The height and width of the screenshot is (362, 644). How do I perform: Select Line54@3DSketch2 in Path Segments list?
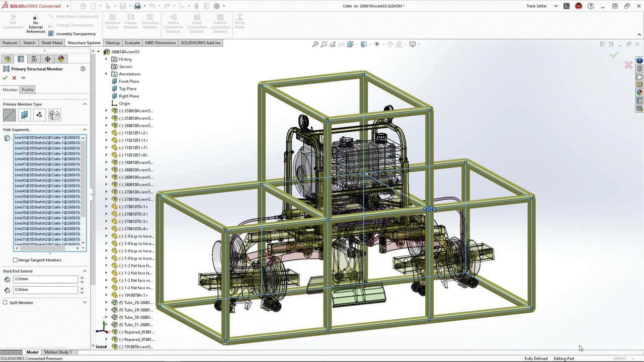[47, 137]
